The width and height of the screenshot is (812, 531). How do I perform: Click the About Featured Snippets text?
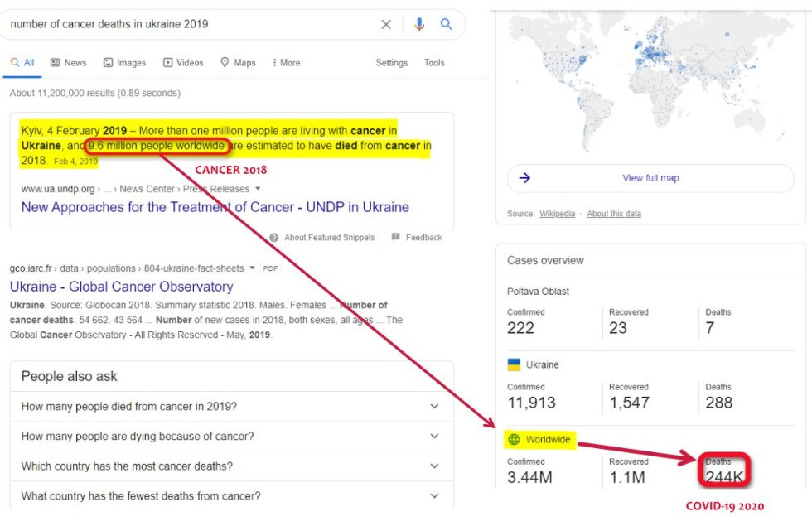pos(330,238)
